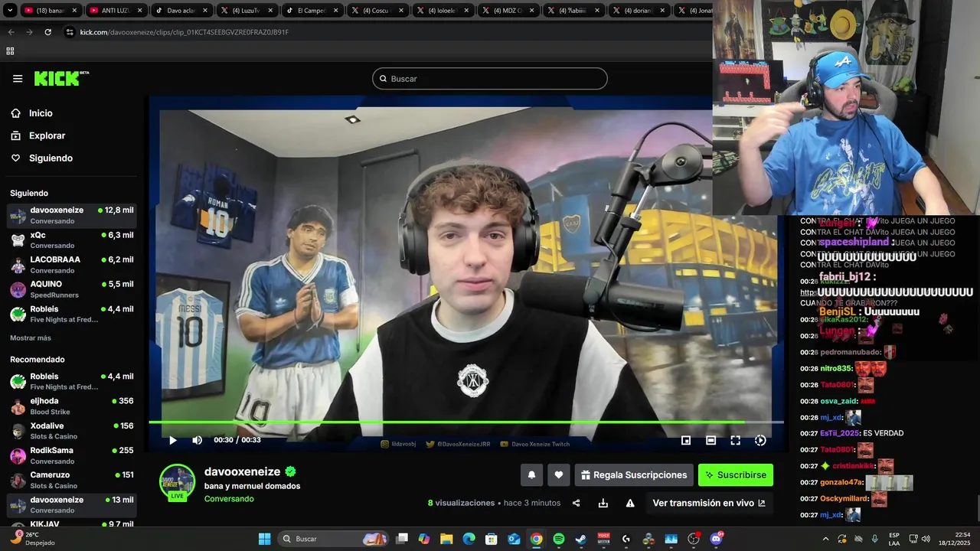Enable picture-in-picture mode for the video
The height and width of the screenshot is (551, 980).
[x=686, y=440]
